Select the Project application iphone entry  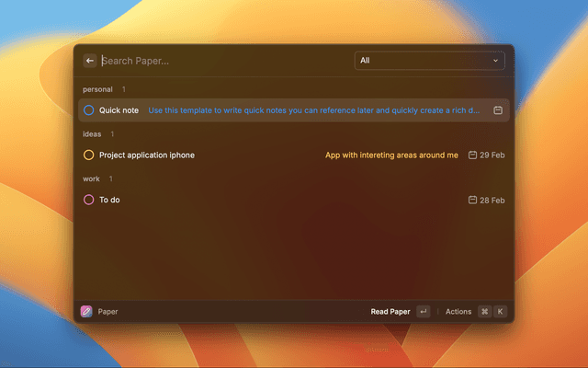point(147,155)
